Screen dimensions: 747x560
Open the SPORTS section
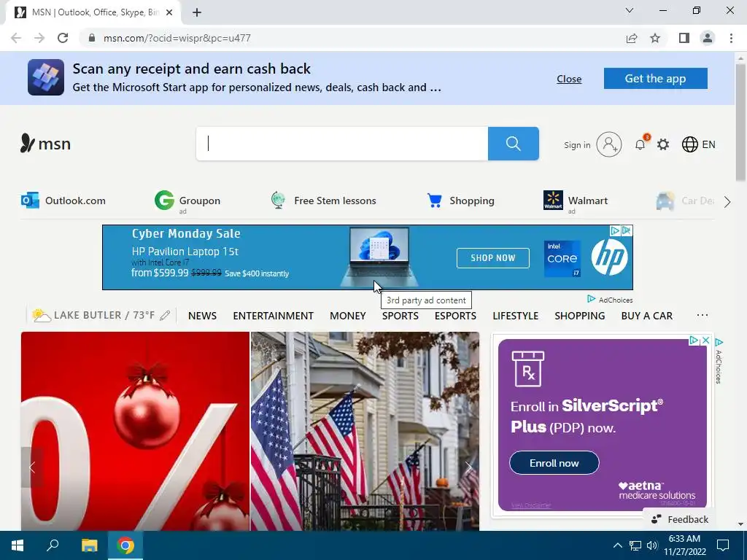(400, 316)
